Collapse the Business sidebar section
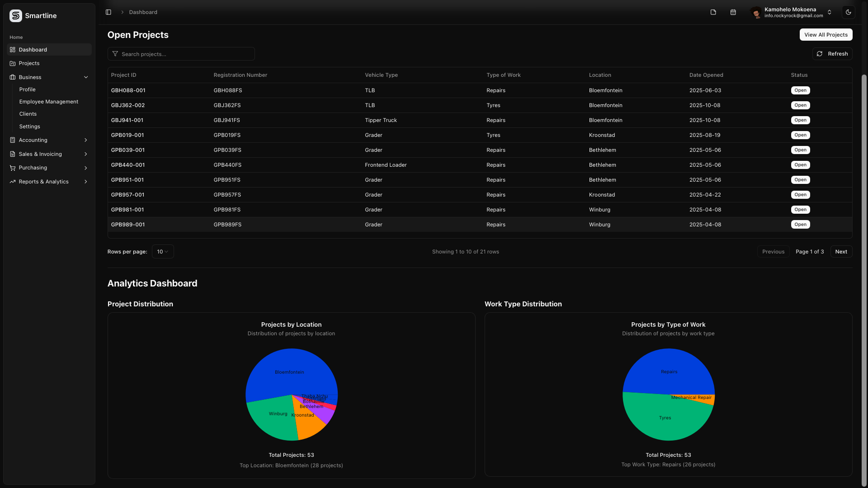868x488 pixels. pos(86,77)
